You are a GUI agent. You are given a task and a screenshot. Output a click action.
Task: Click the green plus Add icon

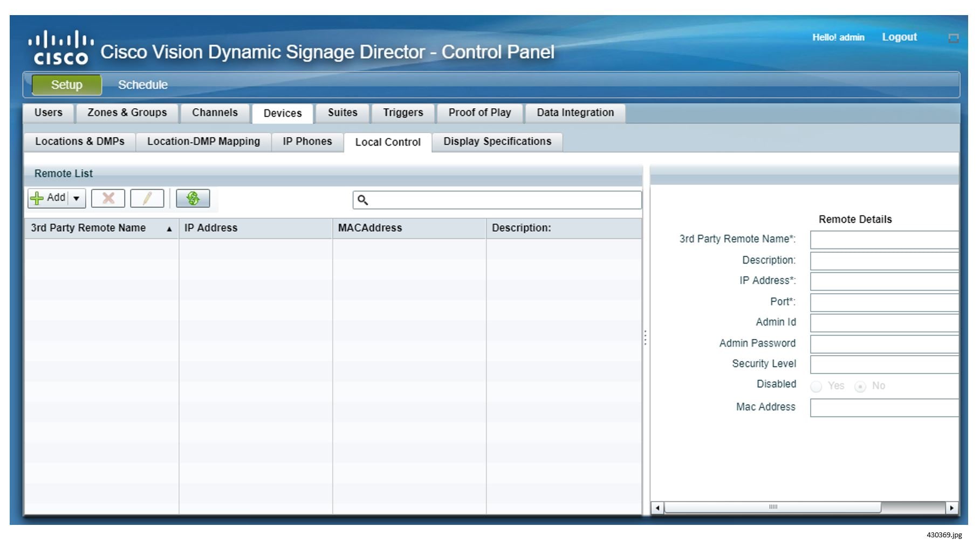[37, 198]
